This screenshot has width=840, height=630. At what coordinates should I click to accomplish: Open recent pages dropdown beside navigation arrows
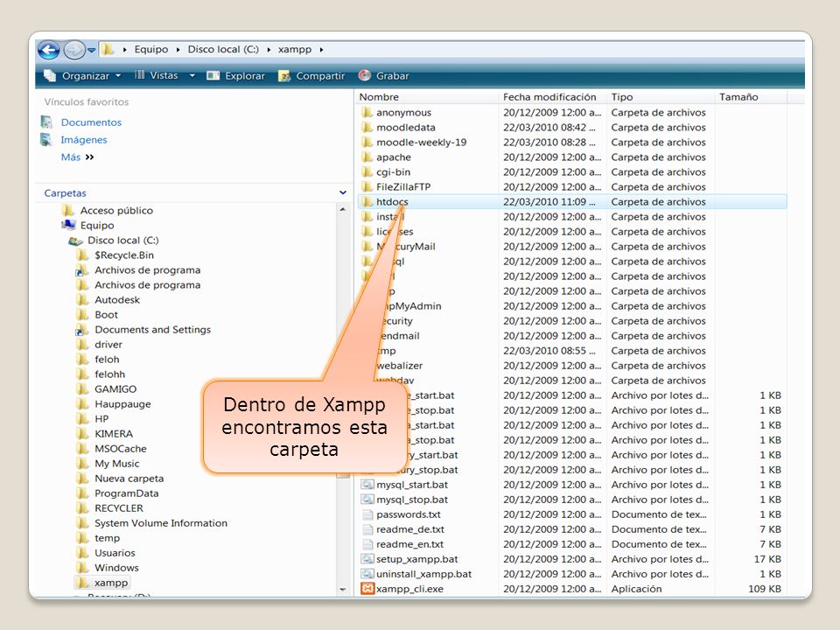tap(92, 51)
